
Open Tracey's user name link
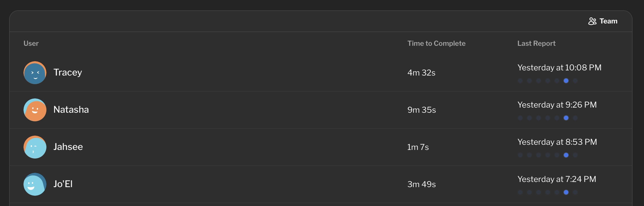tap(68, 72)
